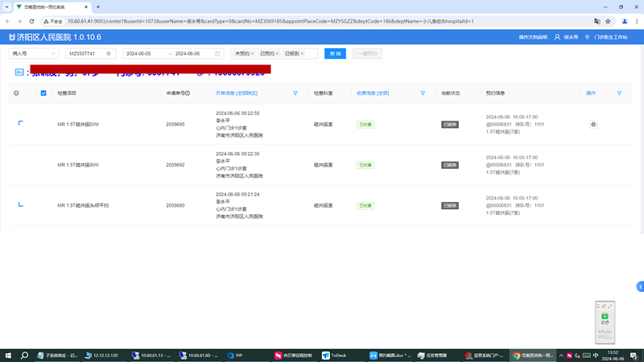The width and height of the screenshot is (644, 362).
Task: Toggle the select-all checkbox in table header
Action: click(x=43, y=93)
